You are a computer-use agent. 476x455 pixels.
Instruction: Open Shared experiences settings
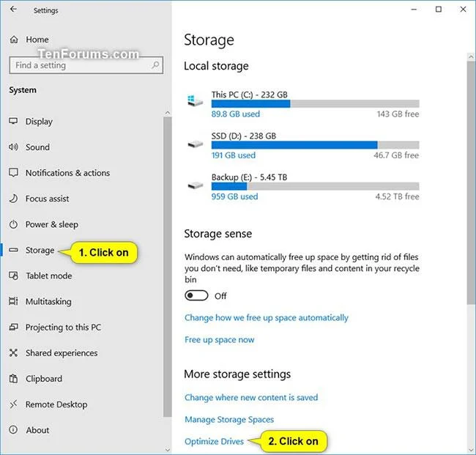click(x=62, y=353)
